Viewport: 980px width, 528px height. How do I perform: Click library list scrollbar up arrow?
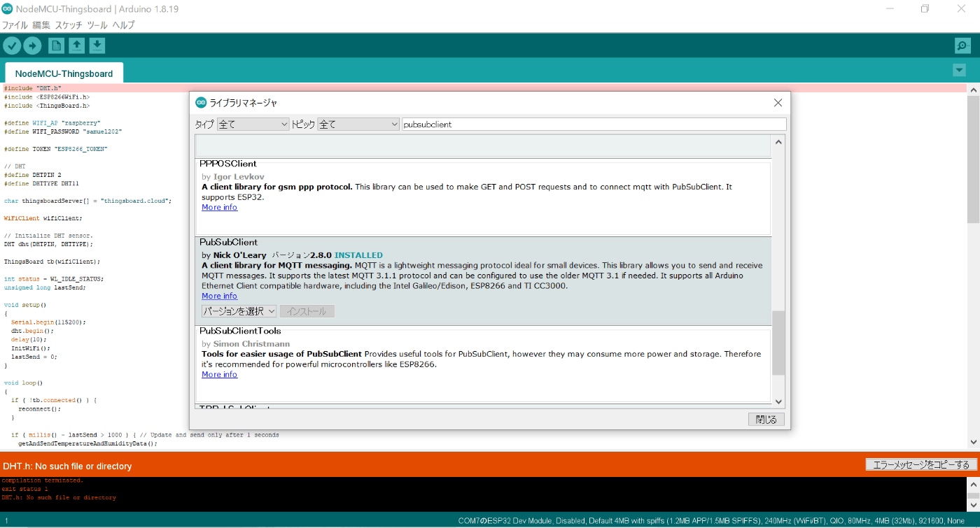pos(778,142)
